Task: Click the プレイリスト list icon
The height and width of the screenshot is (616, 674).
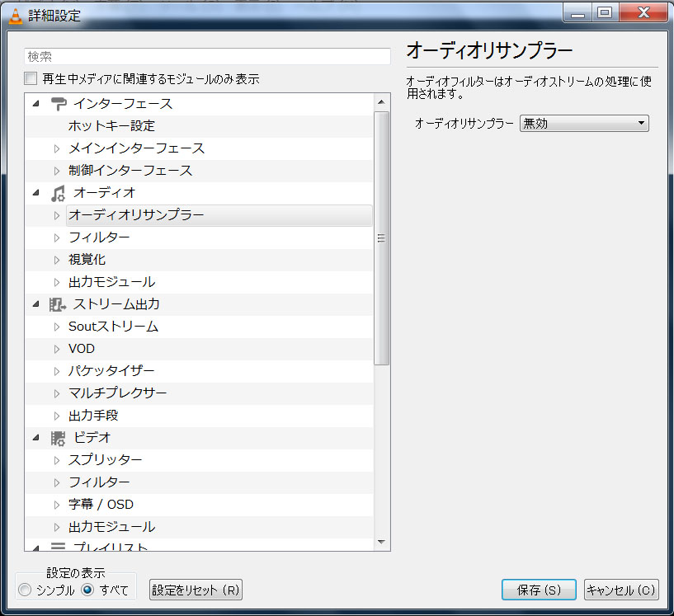Action: click(58, 546)
